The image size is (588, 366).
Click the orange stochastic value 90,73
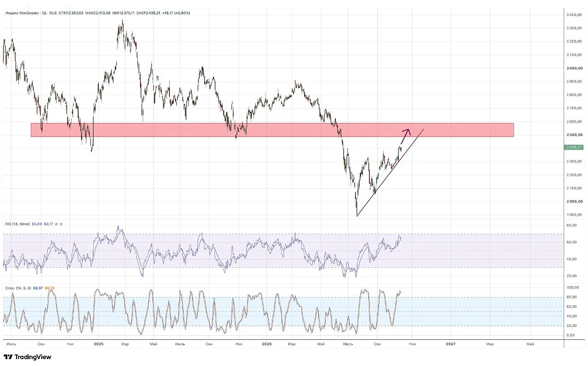[50, 288]
